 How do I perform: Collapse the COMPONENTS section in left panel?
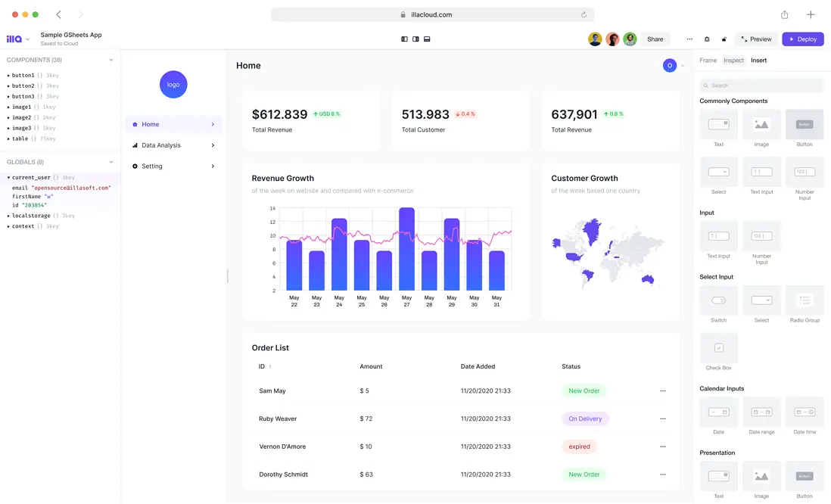pos(111,60)
